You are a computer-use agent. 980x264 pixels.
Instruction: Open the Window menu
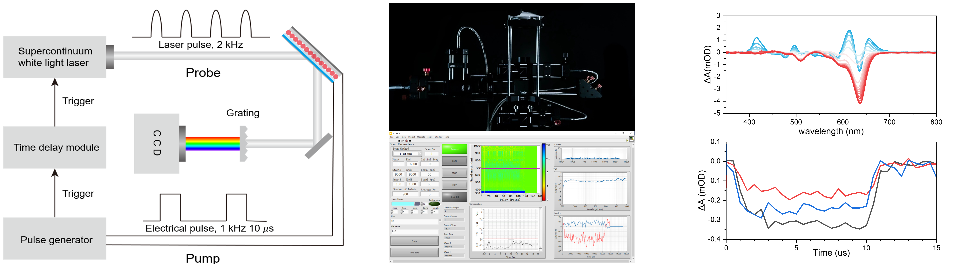point(439,137)
